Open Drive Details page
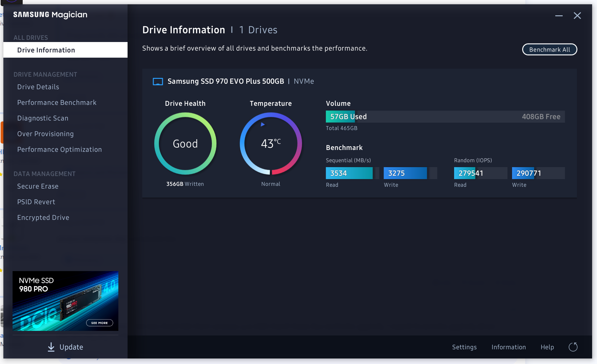Viewport: 597px width, 364px height. coord(38,87)
